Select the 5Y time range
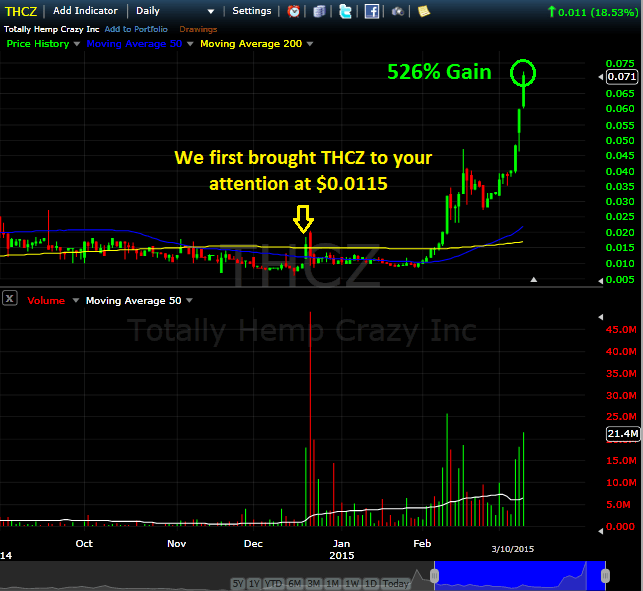This screenshot has height=591, width=643. [x=238, y=583]
